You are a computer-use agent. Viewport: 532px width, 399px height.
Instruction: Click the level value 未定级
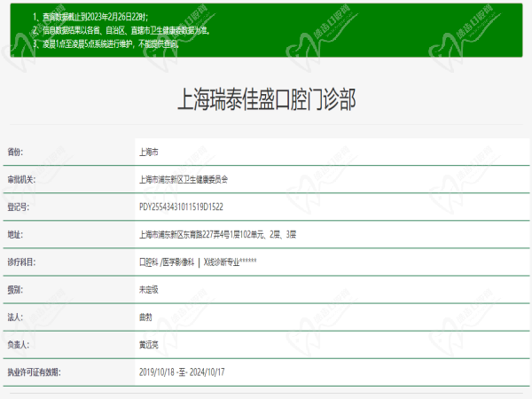point(149,289)
